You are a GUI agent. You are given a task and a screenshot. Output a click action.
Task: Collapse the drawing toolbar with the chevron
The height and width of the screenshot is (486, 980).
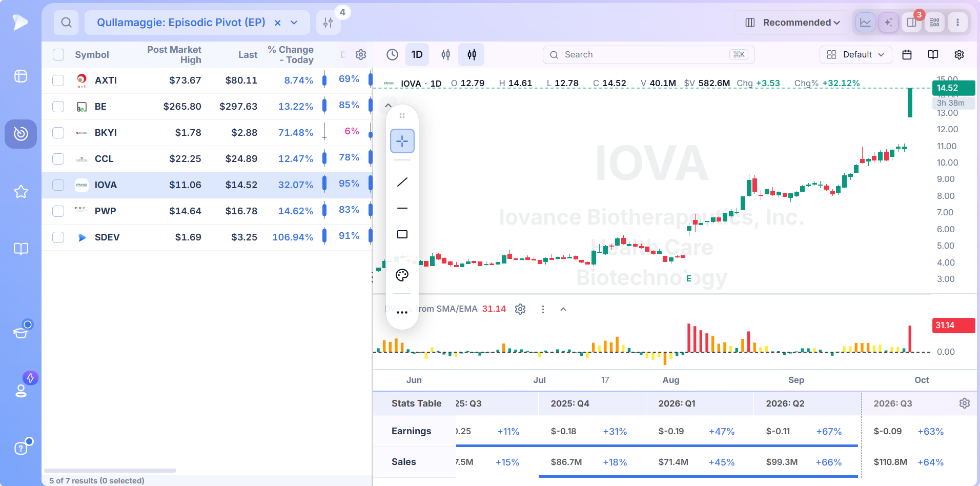389,106
